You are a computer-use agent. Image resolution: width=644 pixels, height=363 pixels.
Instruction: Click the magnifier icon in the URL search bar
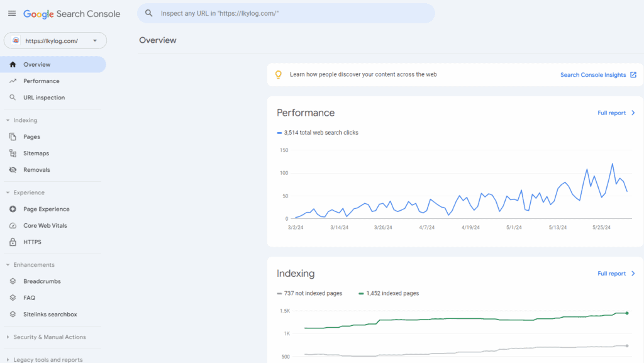tap(148, 13)
